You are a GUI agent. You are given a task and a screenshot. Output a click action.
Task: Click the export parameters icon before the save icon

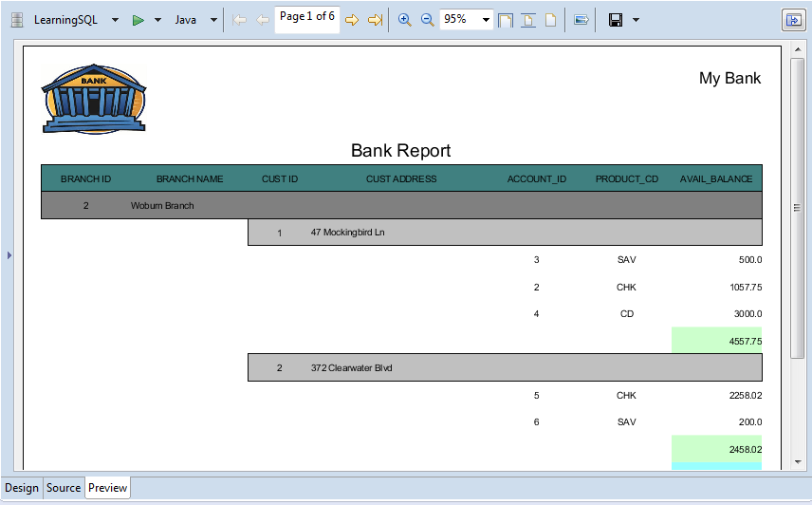tap(581, 20)
